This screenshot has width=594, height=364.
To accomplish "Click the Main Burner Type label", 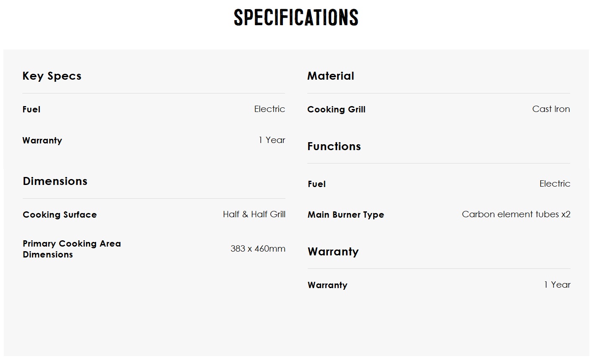I will click(346, 215).
